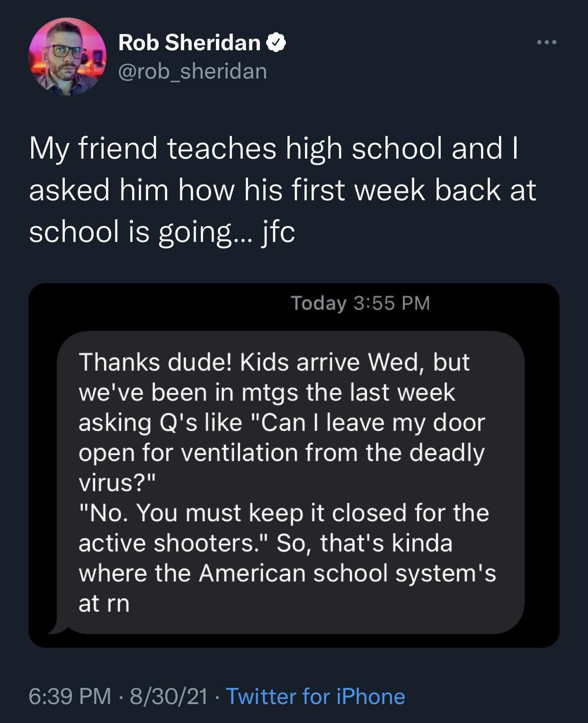The image size is (588, 723).
Task: Click the 8/30/21 tweet date
Action: point(169,696)
